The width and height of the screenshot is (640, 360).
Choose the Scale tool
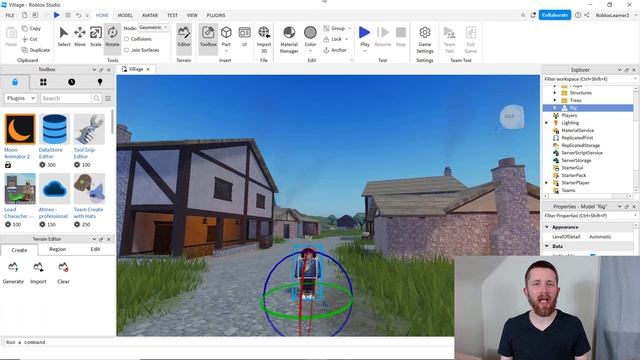point(96,36)
